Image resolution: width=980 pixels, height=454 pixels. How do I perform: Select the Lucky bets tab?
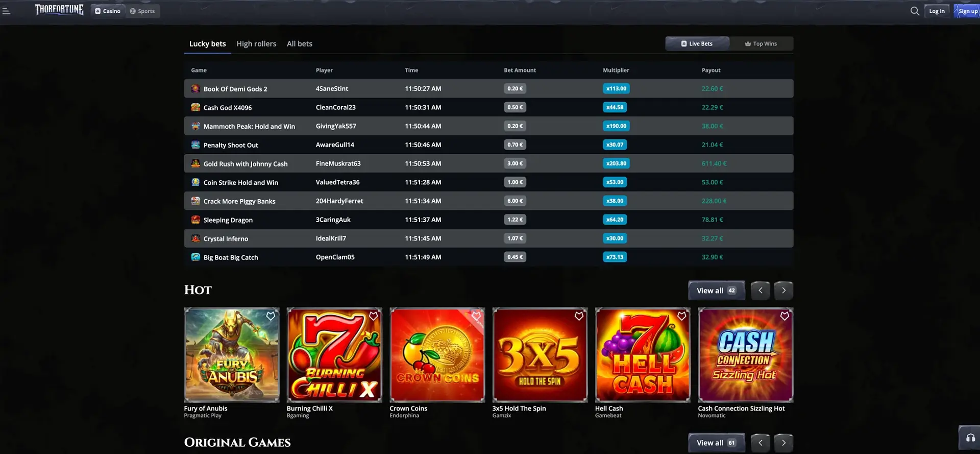[x=207, y=44]
